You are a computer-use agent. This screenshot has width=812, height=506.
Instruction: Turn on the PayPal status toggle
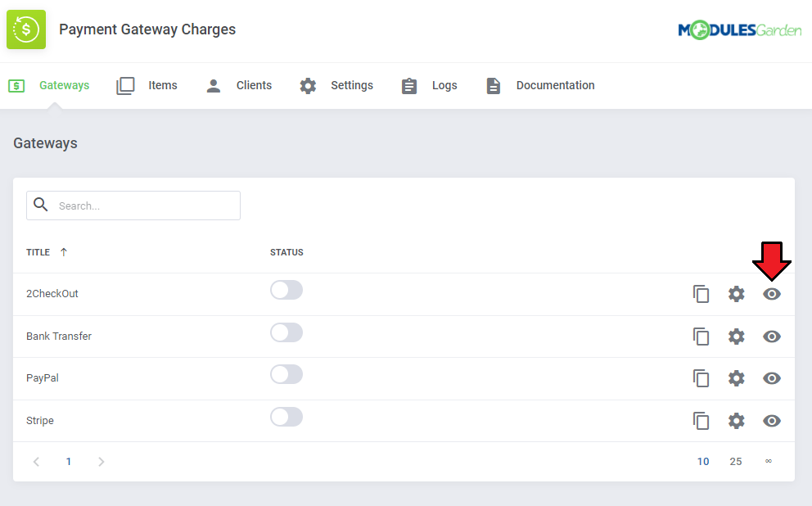tap(286, 374)
